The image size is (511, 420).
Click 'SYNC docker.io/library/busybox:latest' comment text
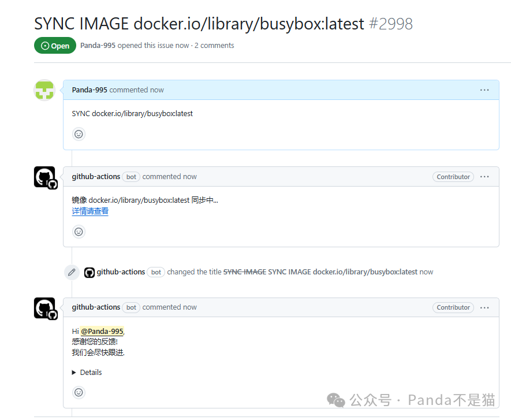[132, 113]
